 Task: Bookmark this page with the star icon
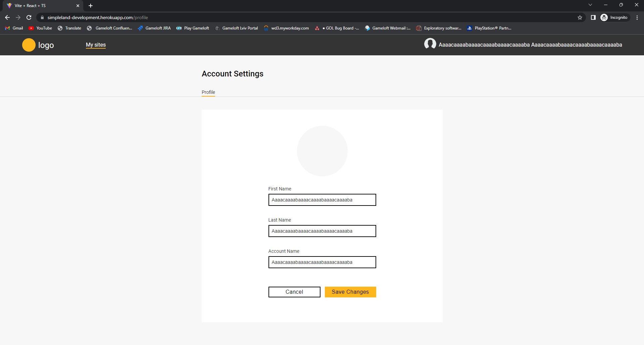click(x=580, y=17)
